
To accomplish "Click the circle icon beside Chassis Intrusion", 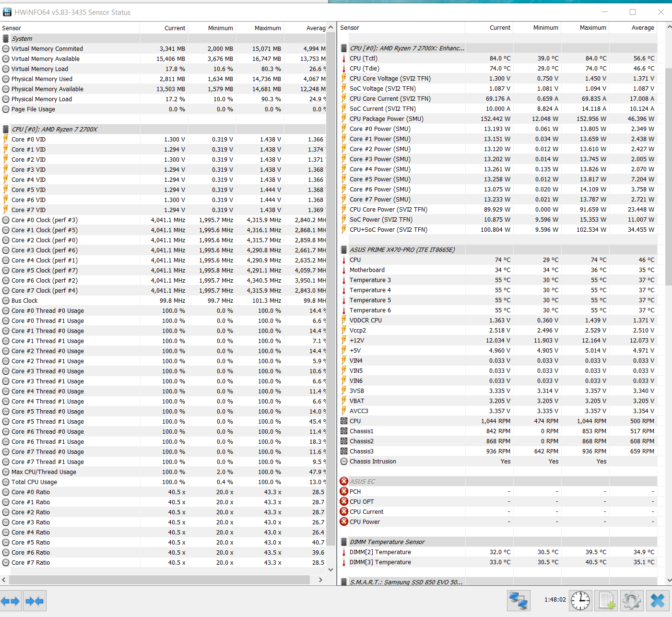I will pyautogui.click(x=344, y=461).
